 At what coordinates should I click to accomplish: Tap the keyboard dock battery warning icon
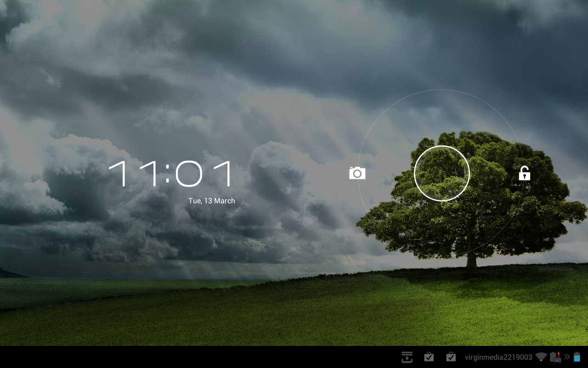(555, 357)
